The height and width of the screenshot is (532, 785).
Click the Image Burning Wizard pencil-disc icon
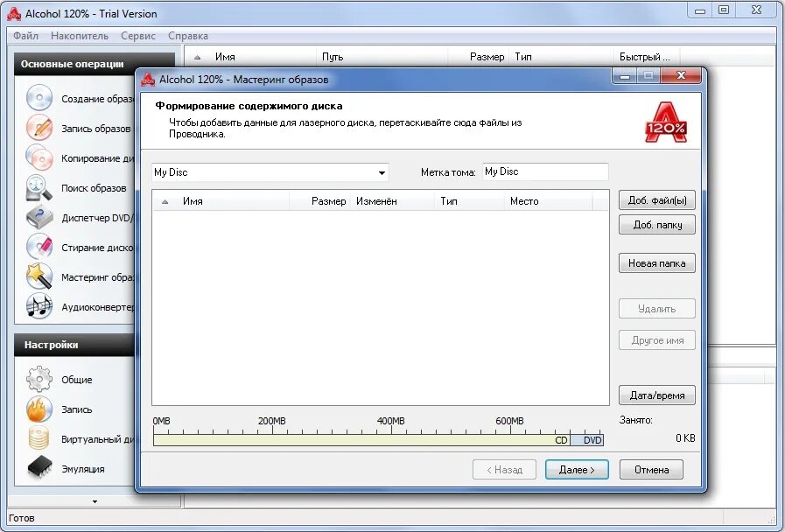tap(39, 128)
